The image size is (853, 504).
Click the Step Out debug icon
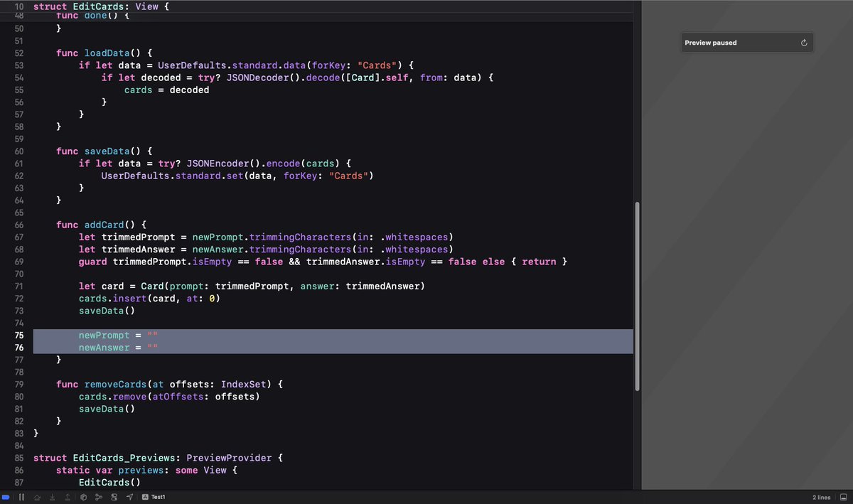point(68,497)
